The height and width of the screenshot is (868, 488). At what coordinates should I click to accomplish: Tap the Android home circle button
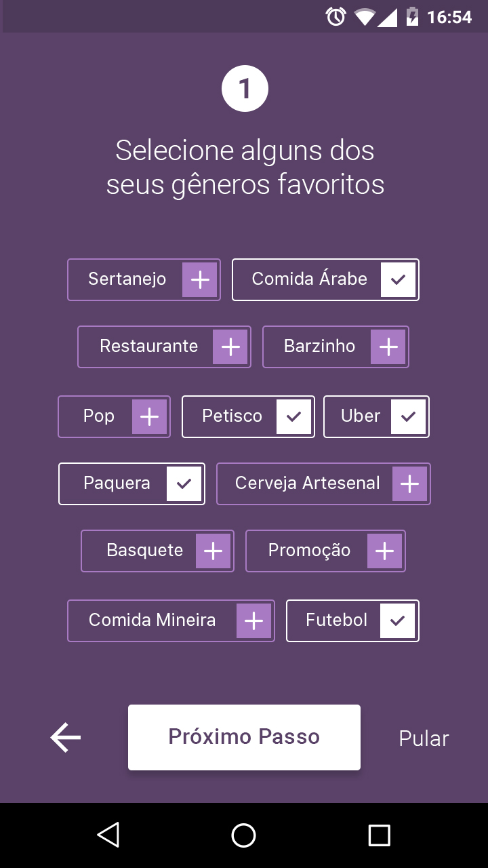click(243, 835)
